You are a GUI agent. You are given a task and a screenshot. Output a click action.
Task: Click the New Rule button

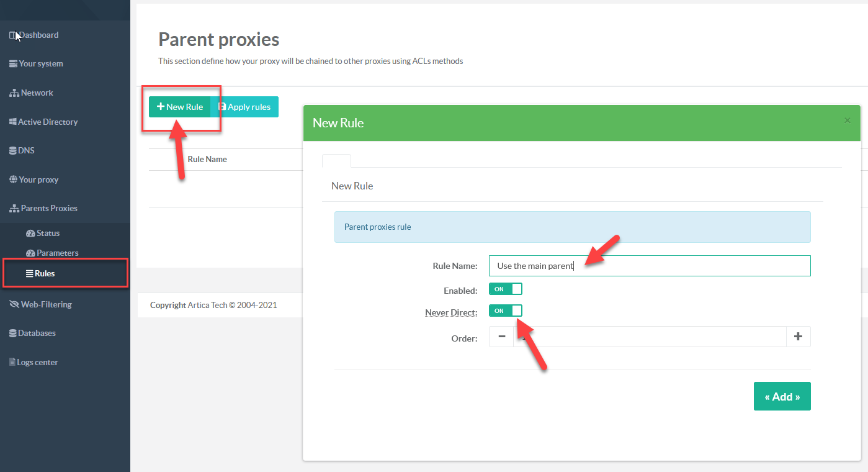pos(180,107)
